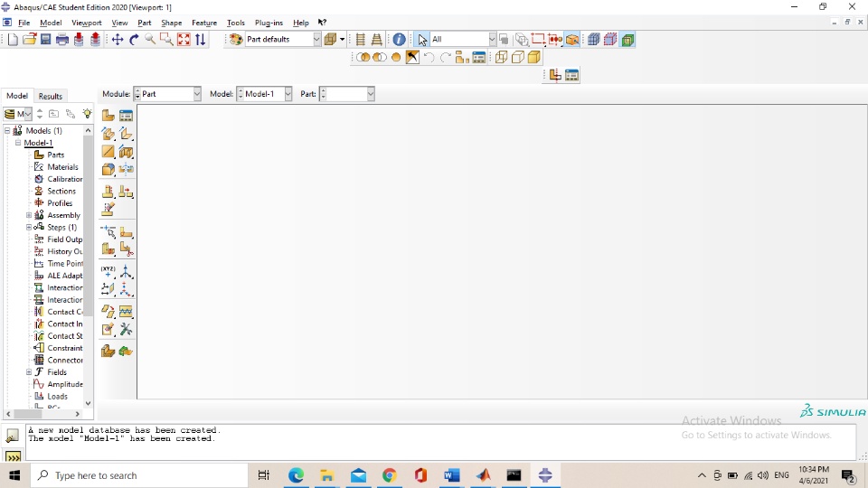Click the Create Part icon in toolbox
This screenshot has height=488, width=868.
point(108,115)
